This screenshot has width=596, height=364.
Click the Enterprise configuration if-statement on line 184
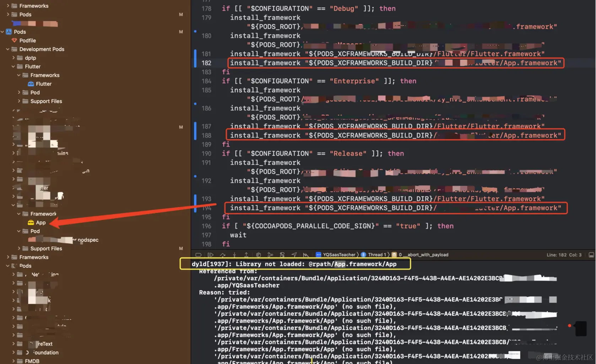click(x=319, y=81)
